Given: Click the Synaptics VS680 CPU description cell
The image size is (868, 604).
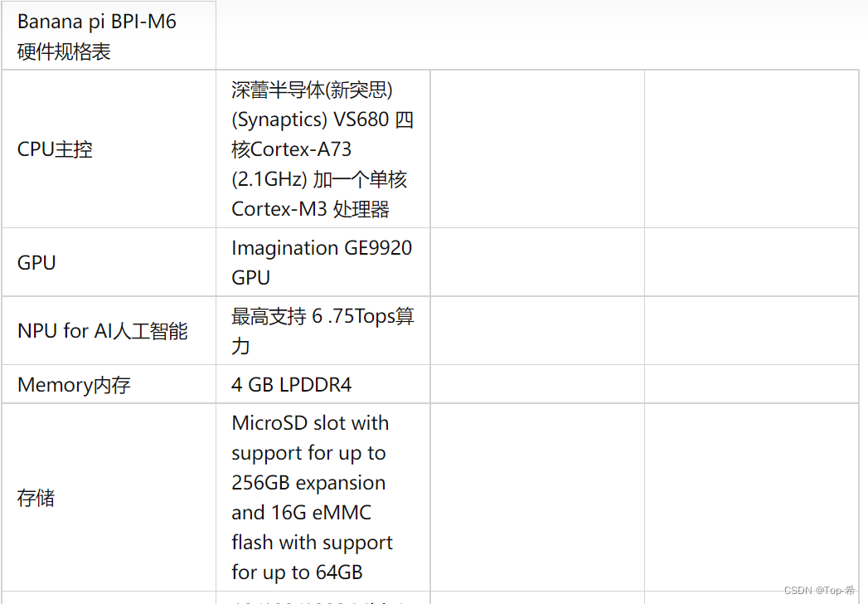Looking at the screenshot, I should [322, 149].
